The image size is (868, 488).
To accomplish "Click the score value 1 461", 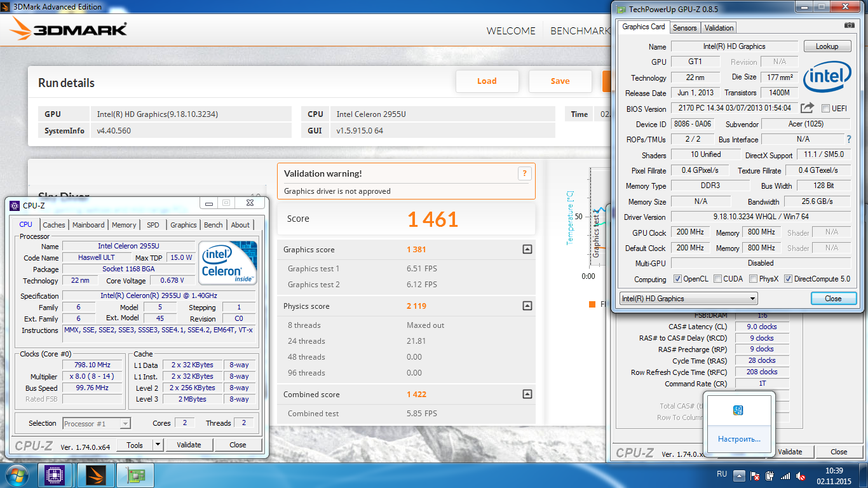I will tap(432, 219).
